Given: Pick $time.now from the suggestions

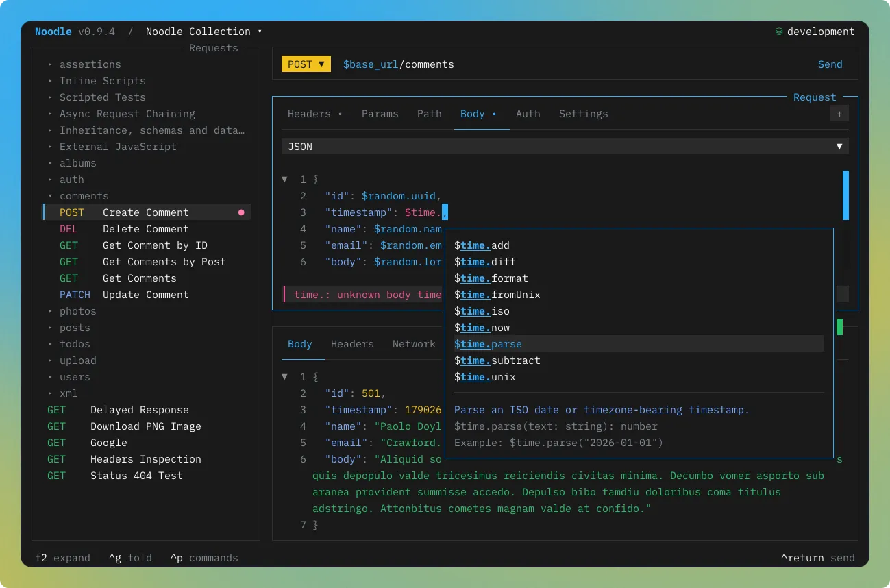Looking at the screenshot, I should click(x=639, y=328).
